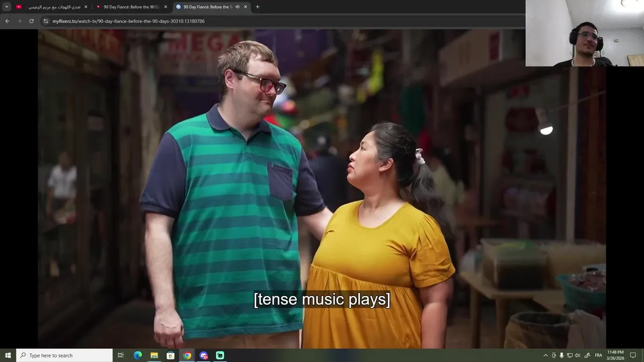Viewport: 644px width, 362px height.
Task: Open Task View from the taskbar
Action: click(121, 355)
